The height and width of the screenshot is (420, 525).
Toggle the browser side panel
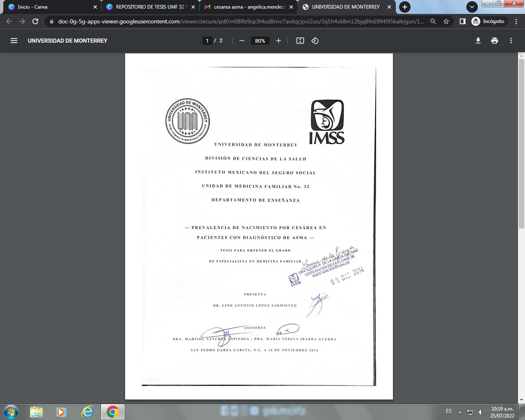[x=462, y=21]
